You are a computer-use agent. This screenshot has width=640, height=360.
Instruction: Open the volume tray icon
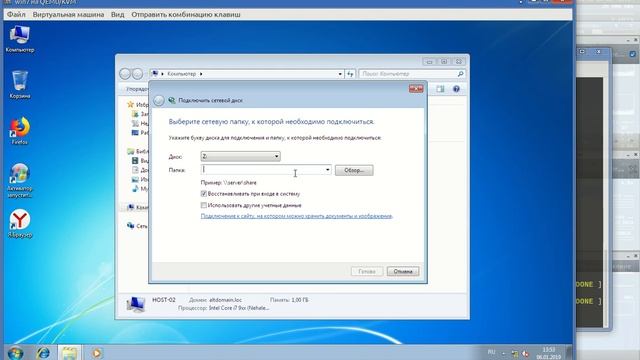(525, 354)
